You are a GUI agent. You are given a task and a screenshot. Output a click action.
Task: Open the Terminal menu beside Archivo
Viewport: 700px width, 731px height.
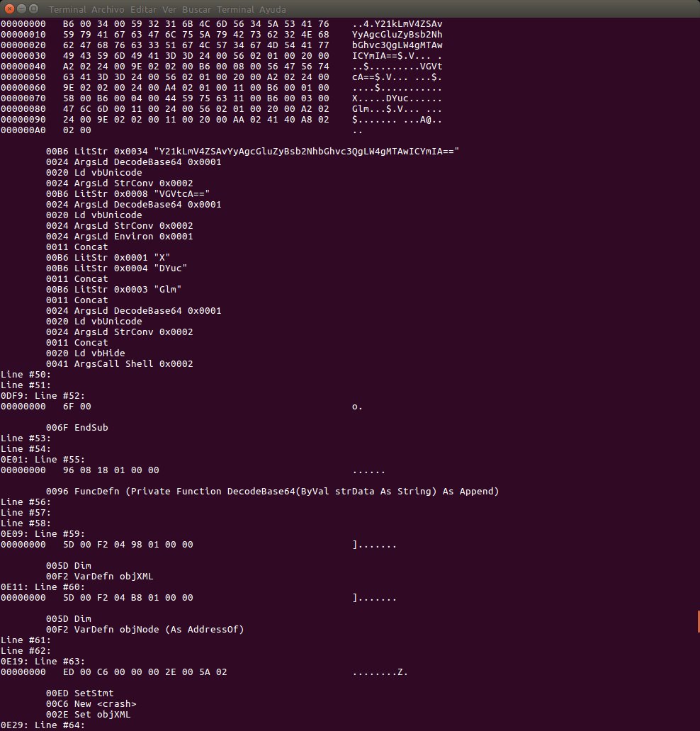tap(67, 9)
